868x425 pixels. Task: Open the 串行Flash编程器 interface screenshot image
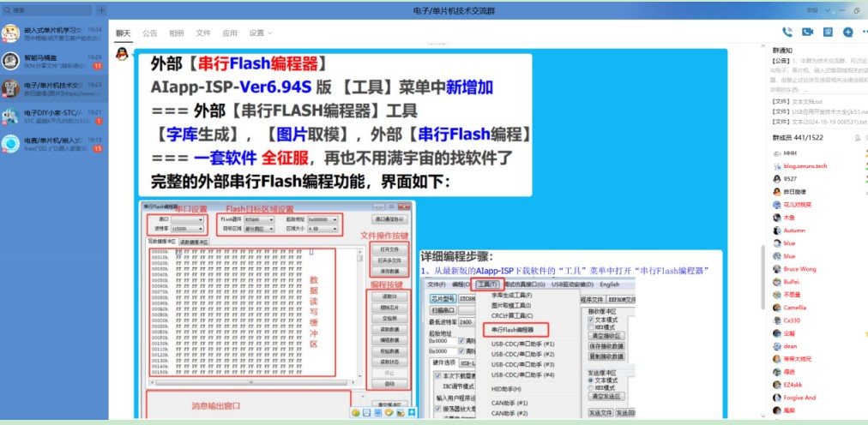[275, 309]
